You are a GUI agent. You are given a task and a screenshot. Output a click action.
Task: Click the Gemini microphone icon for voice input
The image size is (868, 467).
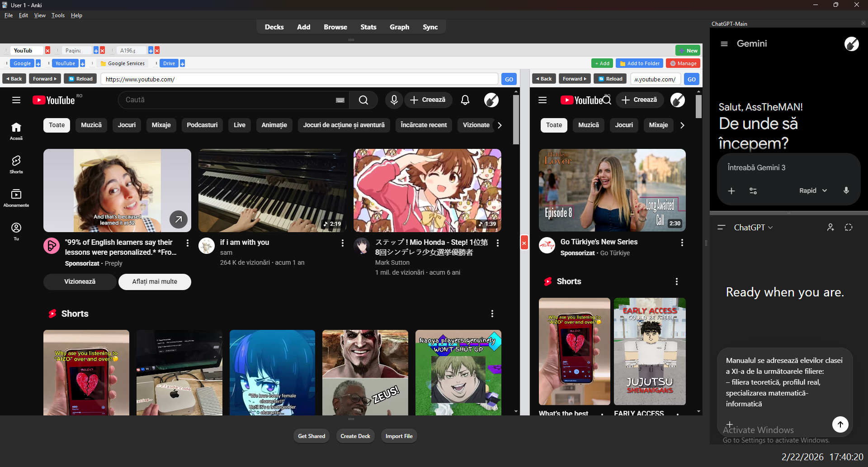pyautogui.click(x=846, y=191)
